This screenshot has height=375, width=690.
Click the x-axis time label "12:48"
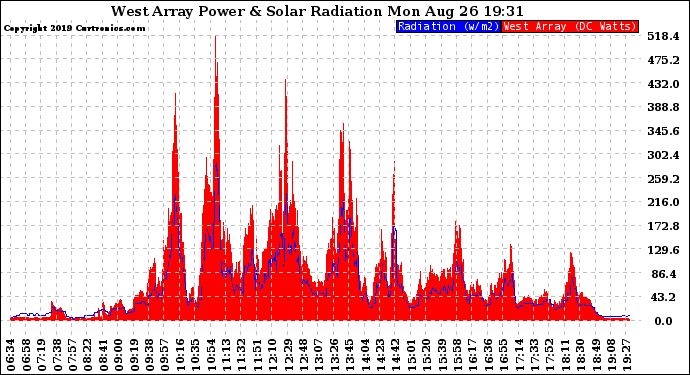pyautogui.click(x=304, y=355)
